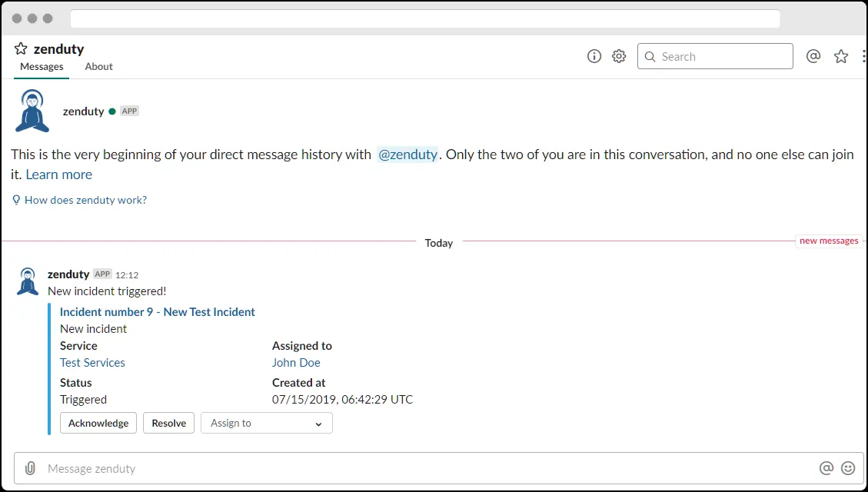Open Incident number 9 - New Test Incident
This screenshot has height=492, width=868.
click(x=157, y=311)
